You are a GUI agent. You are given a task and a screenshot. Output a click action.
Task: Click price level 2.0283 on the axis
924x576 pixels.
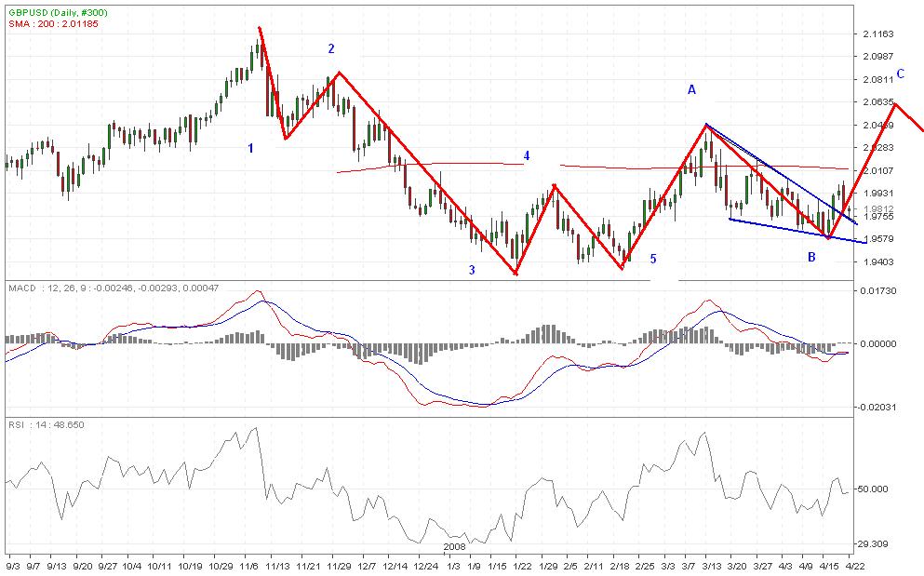(878, 148)
